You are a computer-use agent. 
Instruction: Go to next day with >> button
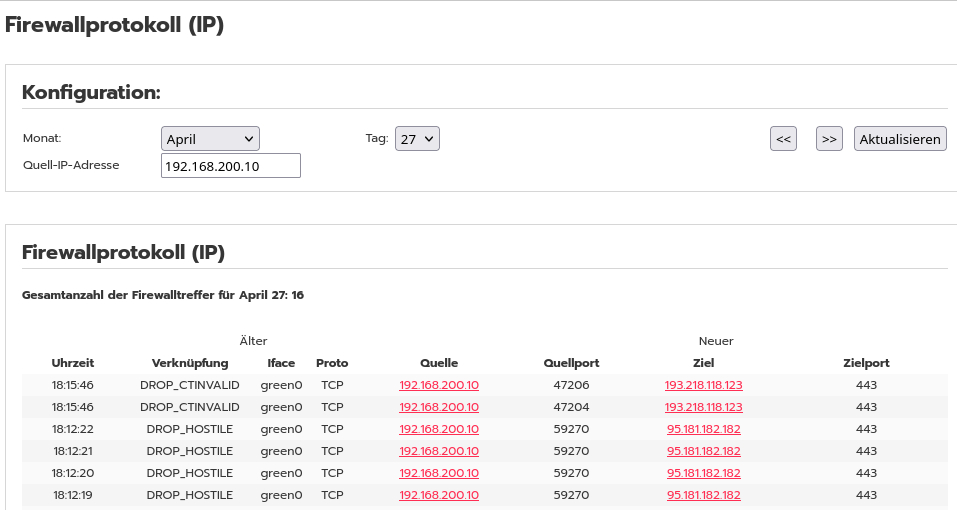[x=829, y=138]
